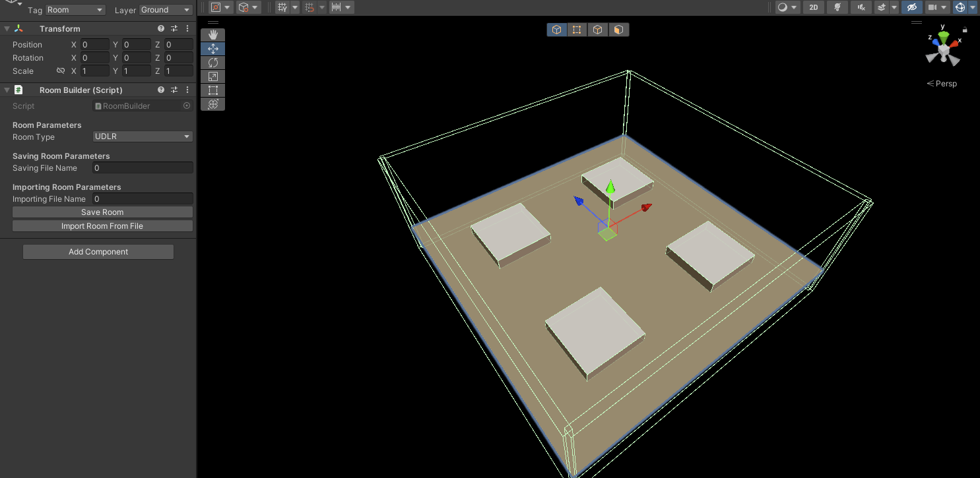
Task: Toggle the scene visibility eye icon
Action: [911, 7]
